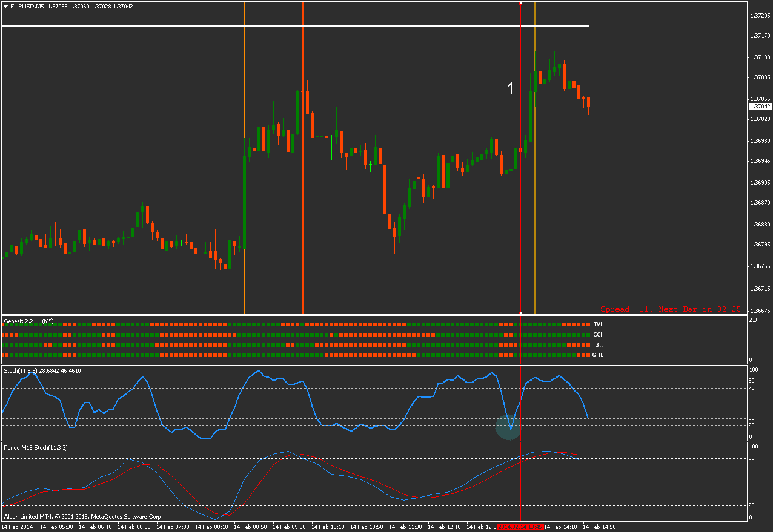Viewport: 773px width, 532px height.
Task: Click the Alpari Limited MT4 copyright text
Action: click(x=83, y=517)
